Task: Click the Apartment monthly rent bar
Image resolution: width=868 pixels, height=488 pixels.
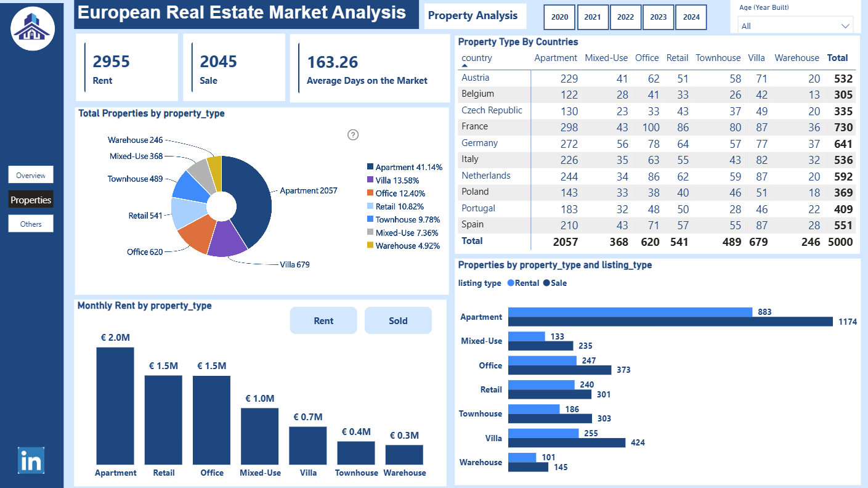Action: 115,405
